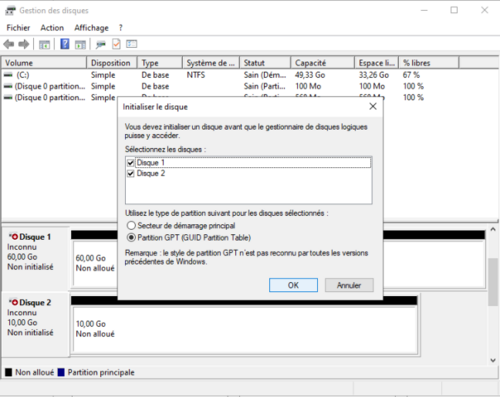Viewport: 500px width, 397px height.
Task: Maximize the Gestion des disques window
Action: pos(454,10)
